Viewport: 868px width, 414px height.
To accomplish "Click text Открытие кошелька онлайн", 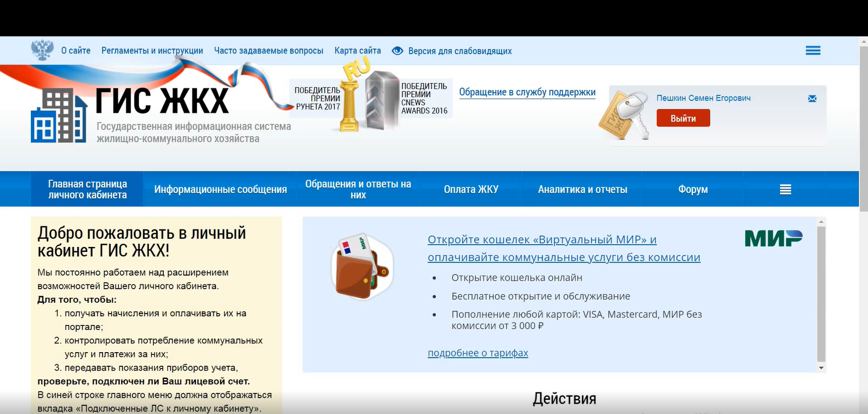I will [x=517, y=278].
